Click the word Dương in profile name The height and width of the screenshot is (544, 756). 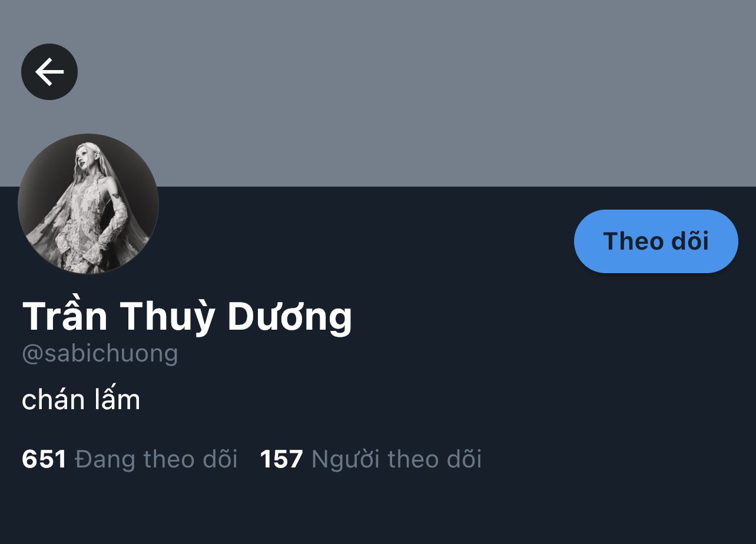290,318
